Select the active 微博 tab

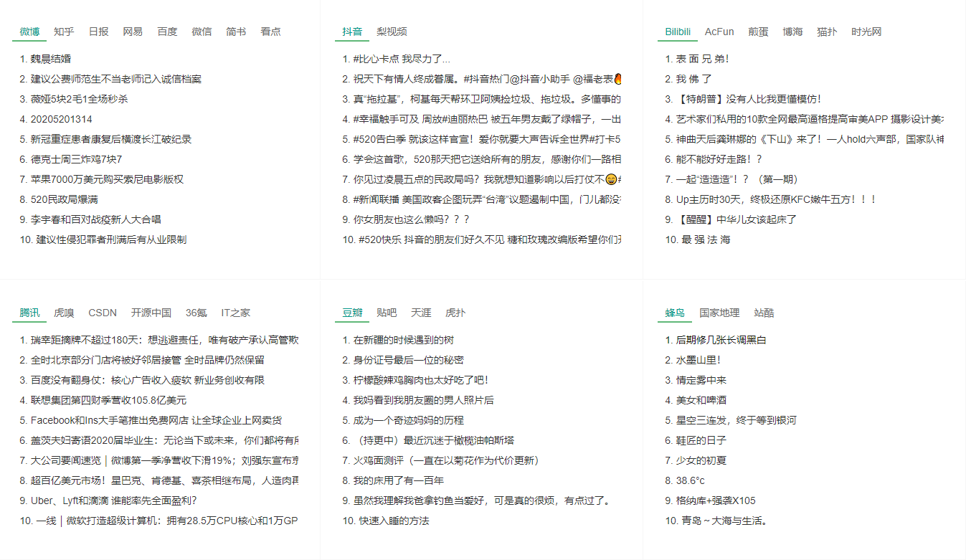(29, 32)
